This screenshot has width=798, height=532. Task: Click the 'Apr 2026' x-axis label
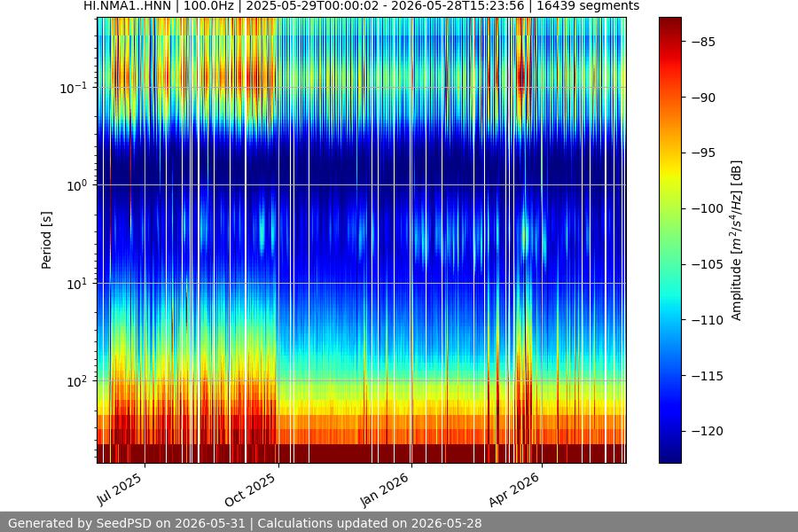click(x=513, y=489)
